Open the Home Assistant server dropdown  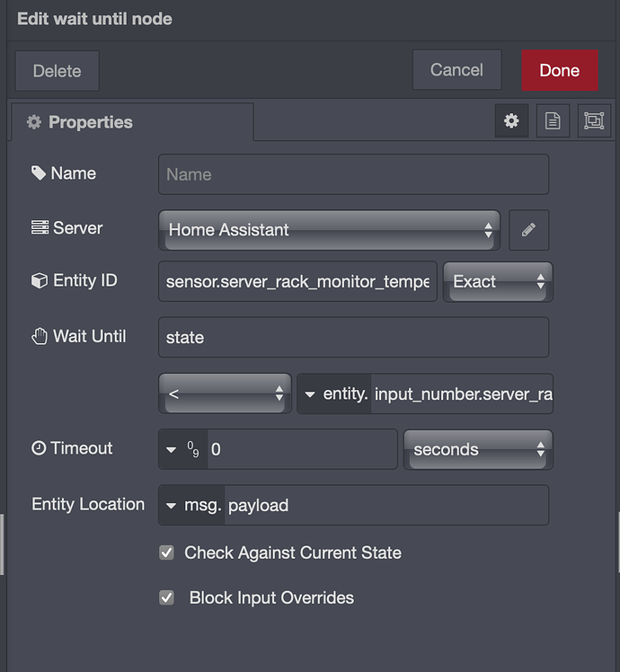pos(329,230)
